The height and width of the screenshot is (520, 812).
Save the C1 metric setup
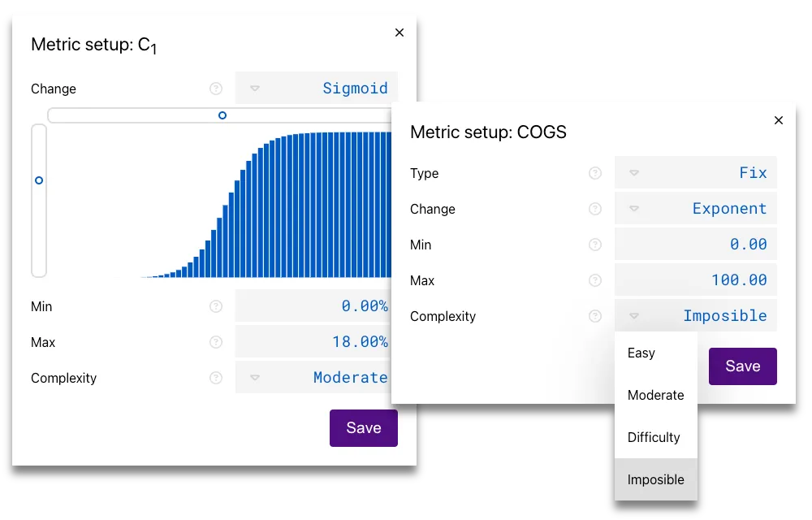(363, 428)
